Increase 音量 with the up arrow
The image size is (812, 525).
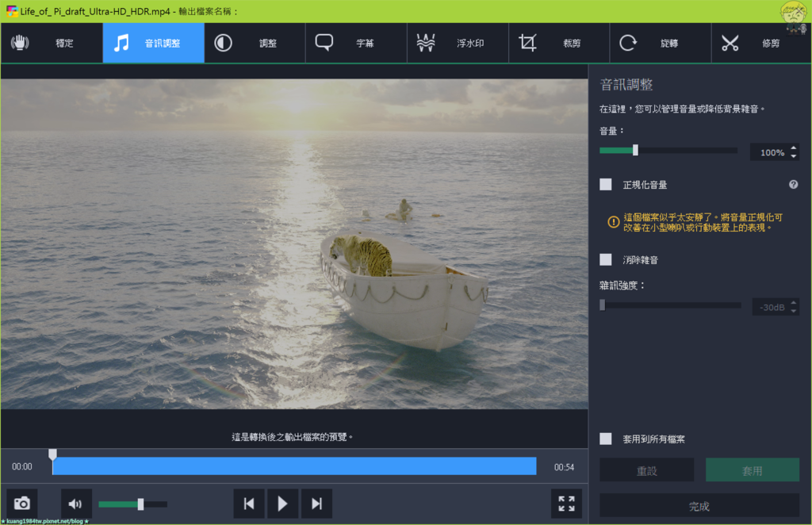tap(793, 148)
